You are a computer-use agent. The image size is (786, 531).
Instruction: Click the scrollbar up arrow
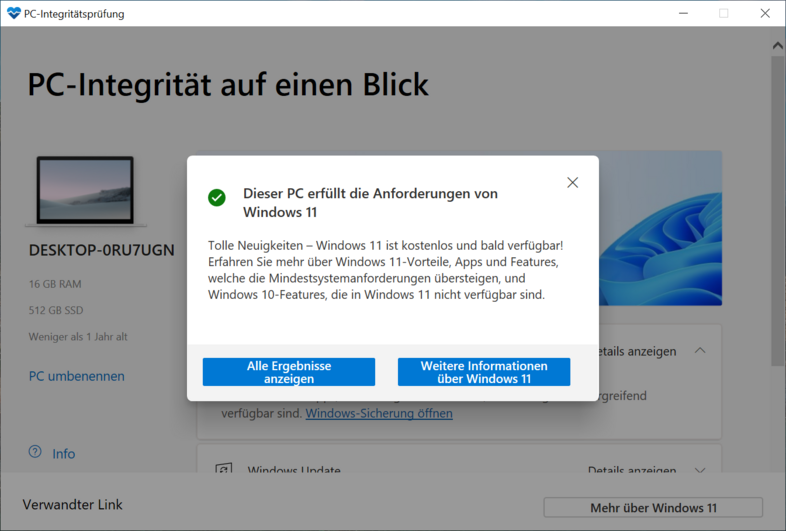(x=777, y=46)
